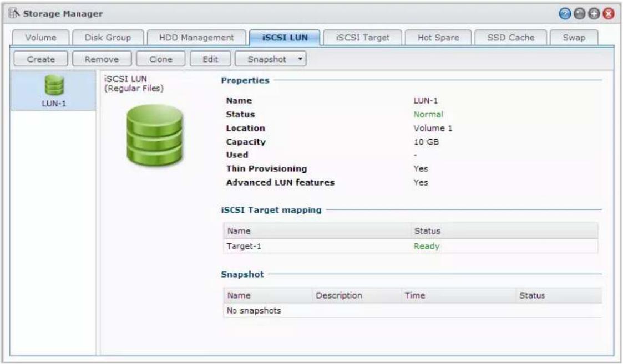623x364 pixels.
Task: Click the Storage Manager title bar icon
Action: coord(14,13)
